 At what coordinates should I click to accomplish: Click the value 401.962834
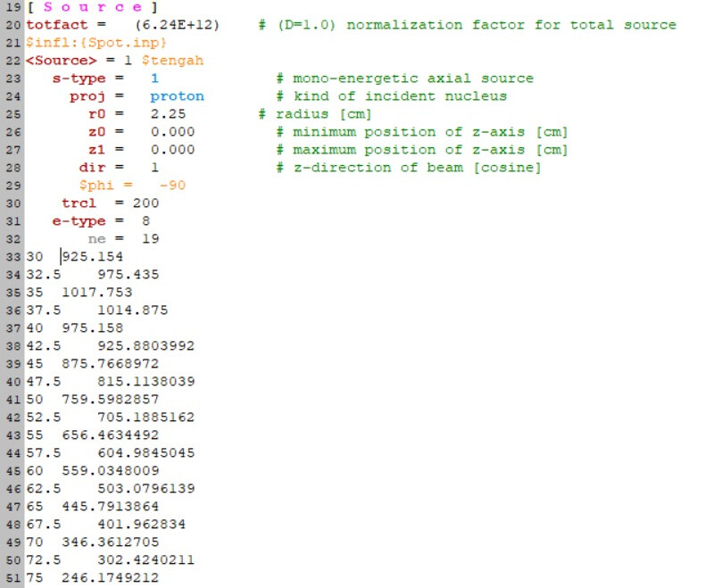click(x=141, y=525)
